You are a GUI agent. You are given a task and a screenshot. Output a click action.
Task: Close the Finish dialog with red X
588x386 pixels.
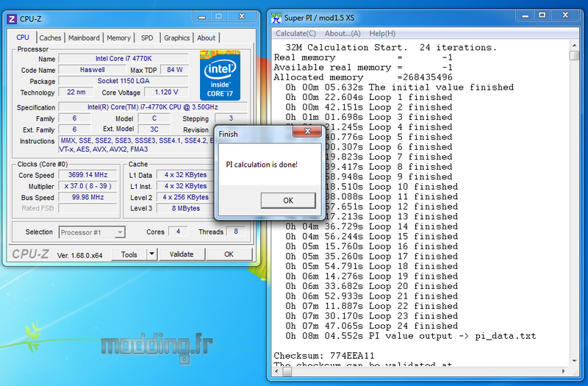307,131
